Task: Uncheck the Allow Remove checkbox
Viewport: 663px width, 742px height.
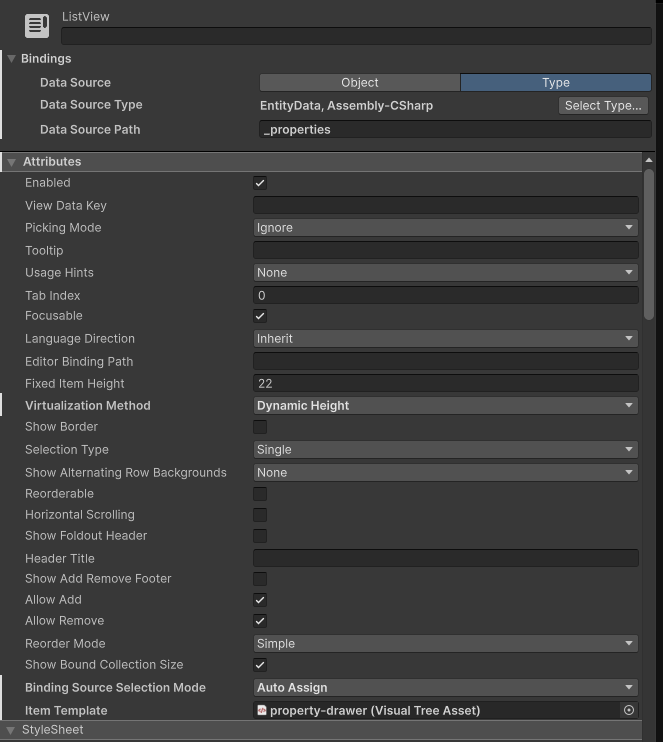Action: pyautogui.click(x=260, y=621)
